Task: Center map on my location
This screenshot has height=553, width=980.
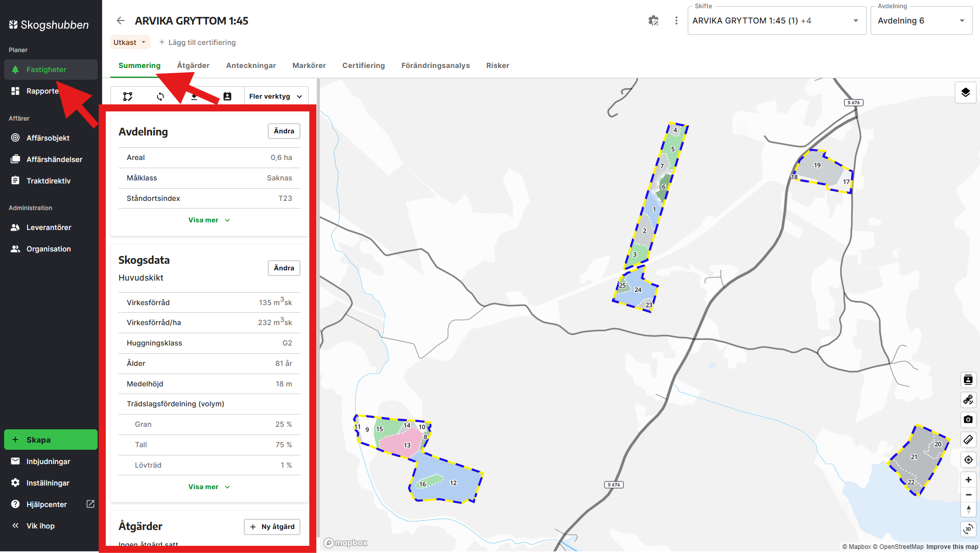Action: click(968, 460)
